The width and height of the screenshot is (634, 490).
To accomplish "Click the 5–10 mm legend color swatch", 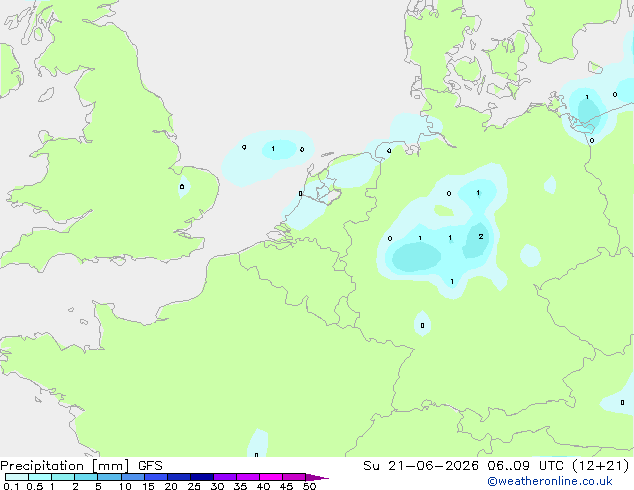I will click(109, 477).
